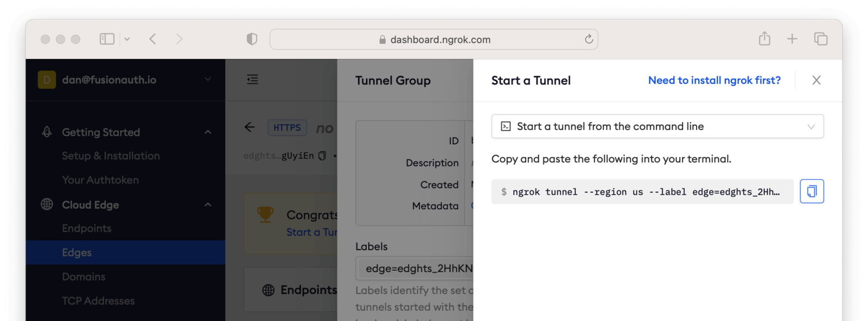Open the TCP Addresses sidebar item

point(98,301)
